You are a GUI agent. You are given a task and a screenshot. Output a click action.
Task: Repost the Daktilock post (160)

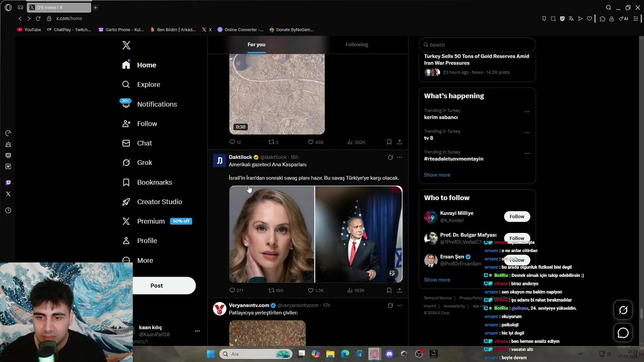[x=275, y=290]
